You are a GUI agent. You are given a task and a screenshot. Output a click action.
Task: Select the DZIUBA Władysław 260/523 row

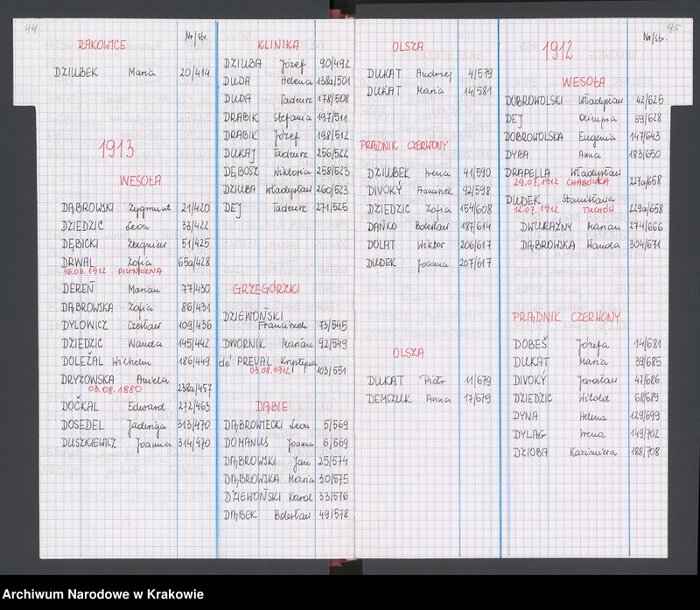pos(287,189)
